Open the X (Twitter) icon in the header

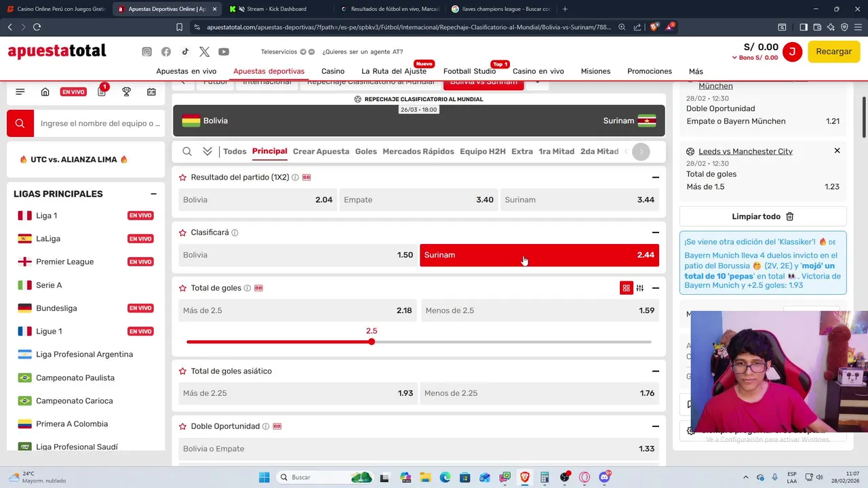[205, 52]
